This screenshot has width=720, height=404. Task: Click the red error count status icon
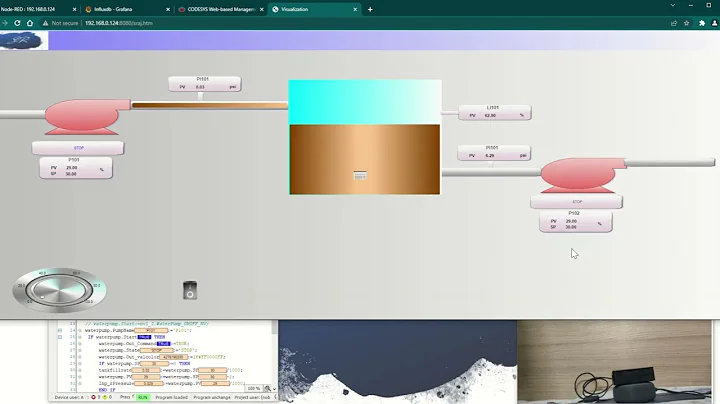click(x=93, y=397)
